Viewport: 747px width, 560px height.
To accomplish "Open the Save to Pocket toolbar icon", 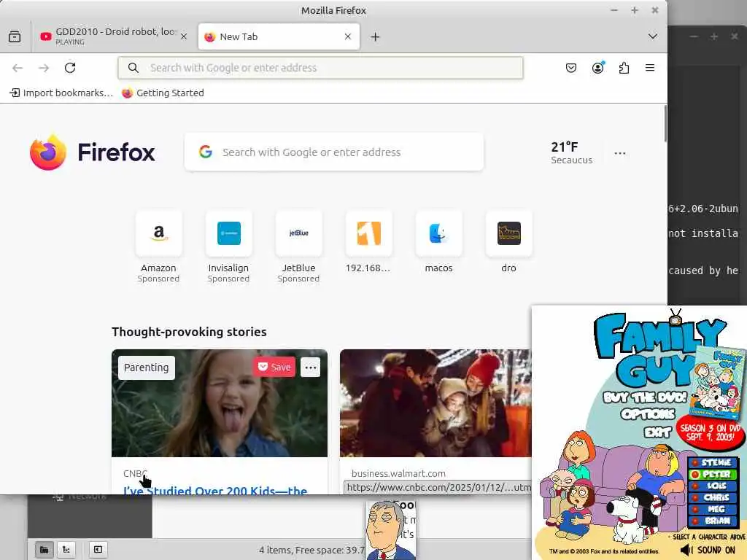I will pyautogui.click(x=571, y=68).
